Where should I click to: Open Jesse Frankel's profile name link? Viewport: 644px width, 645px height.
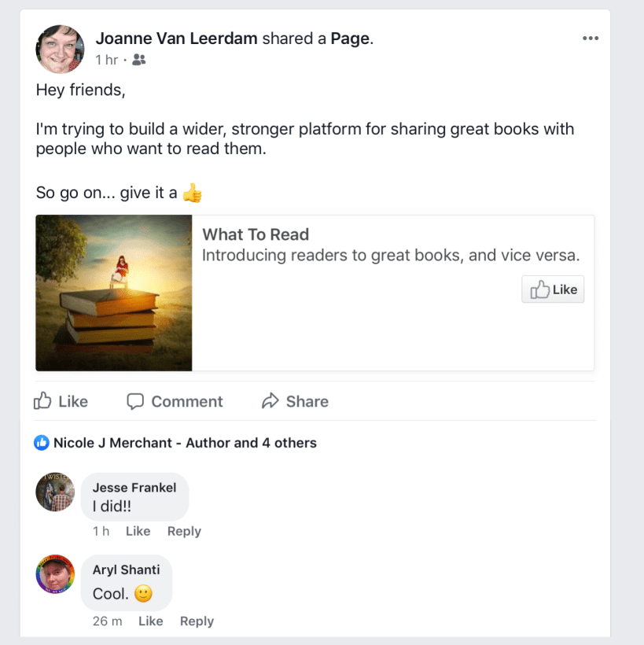[134, 488]
